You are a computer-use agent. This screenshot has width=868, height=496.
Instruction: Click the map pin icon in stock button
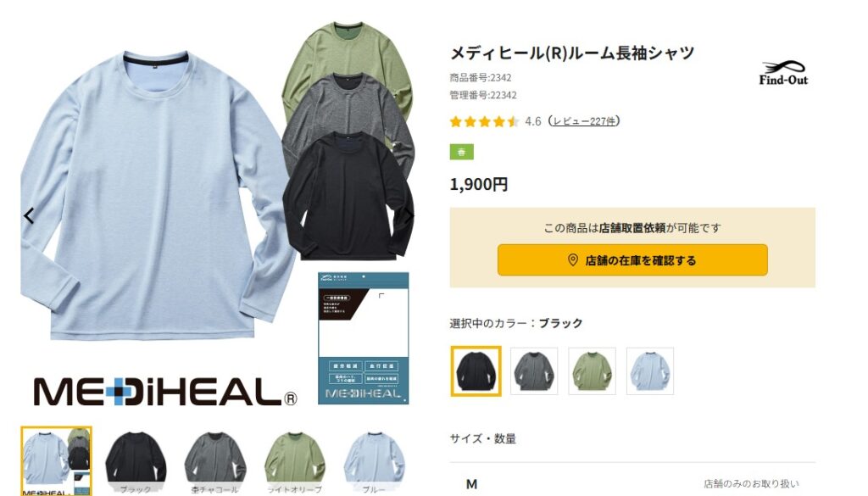click(573, 260)
